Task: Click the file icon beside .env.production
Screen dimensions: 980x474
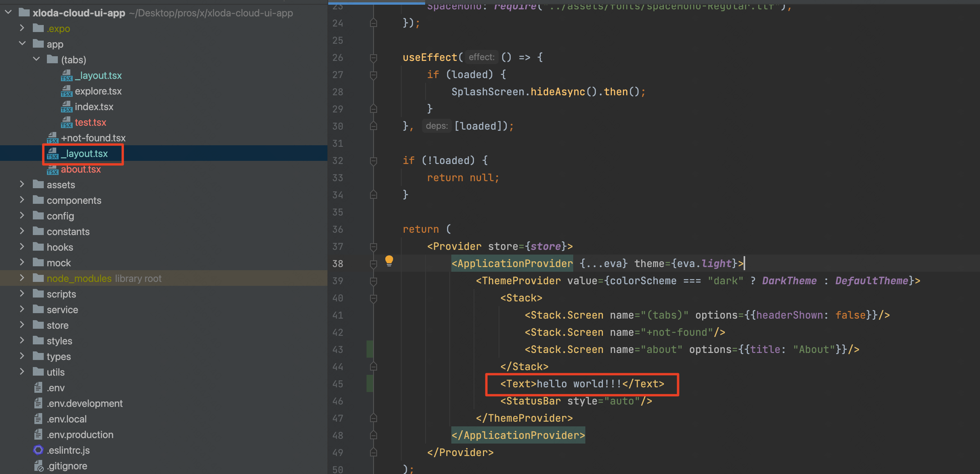Action: tap(38, 435)
